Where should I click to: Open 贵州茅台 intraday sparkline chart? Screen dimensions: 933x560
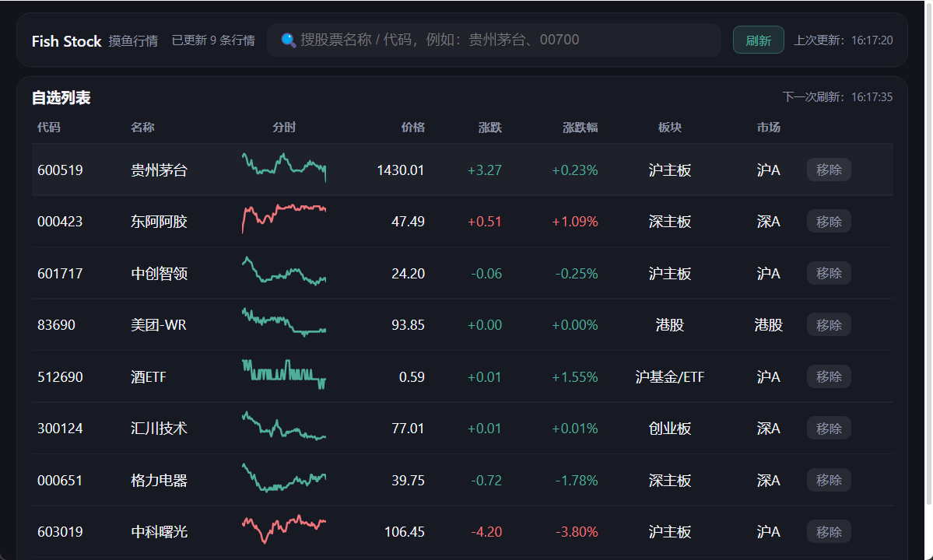click(284, 167)
